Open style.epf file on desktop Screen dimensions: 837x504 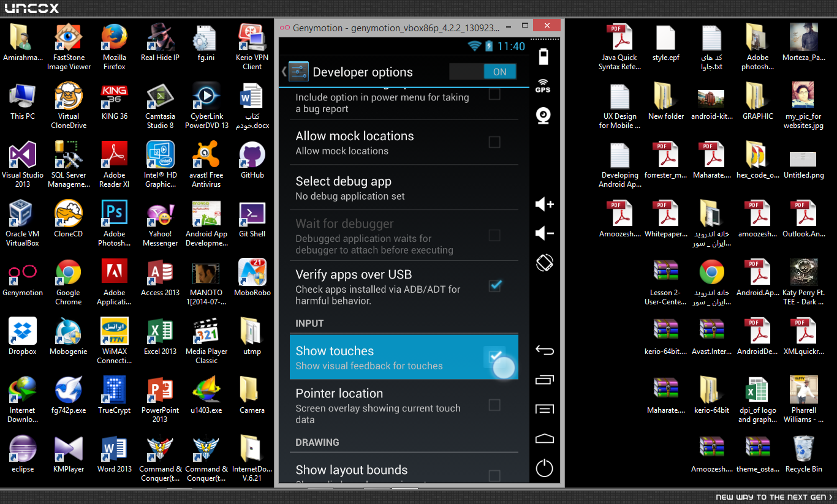click(x=666, y=38)
